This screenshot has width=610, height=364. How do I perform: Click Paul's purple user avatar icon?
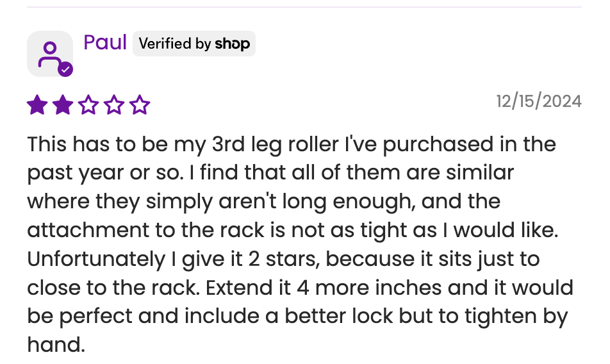50,54
